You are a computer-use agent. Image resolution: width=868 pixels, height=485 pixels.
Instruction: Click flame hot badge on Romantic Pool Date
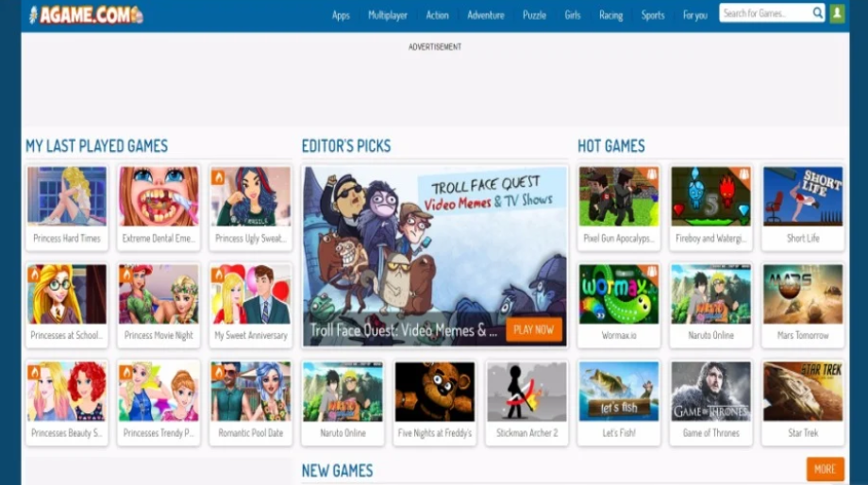(x=218, y=372)
